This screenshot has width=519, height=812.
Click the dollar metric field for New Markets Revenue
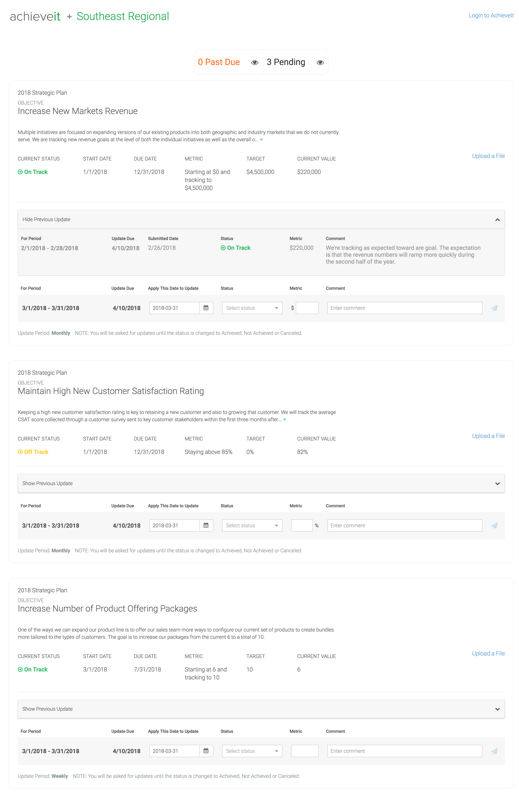point(307,308)
